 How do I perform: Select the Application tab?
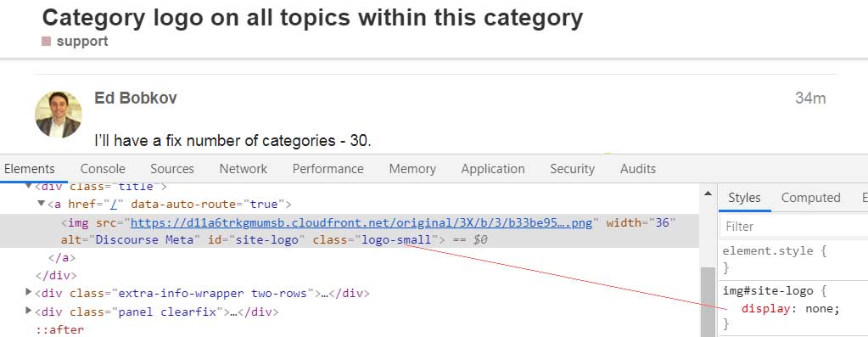[x=493, y=169]
